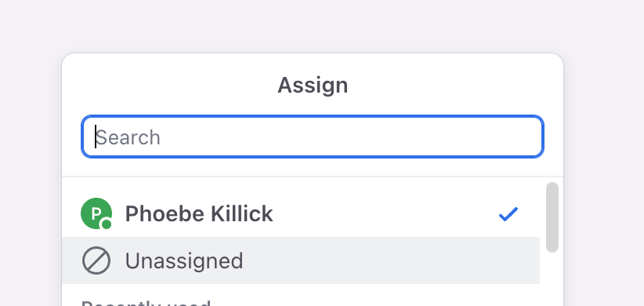Click the white letter P inside the avatar
Viewport: 644px width, 306px height.
96,213
